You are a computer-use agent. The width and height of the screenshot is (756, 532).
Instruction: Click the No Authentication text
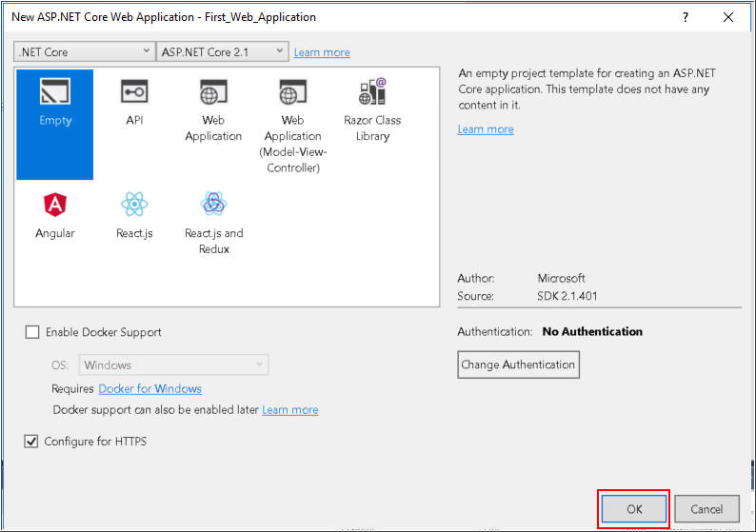[592, 331]
